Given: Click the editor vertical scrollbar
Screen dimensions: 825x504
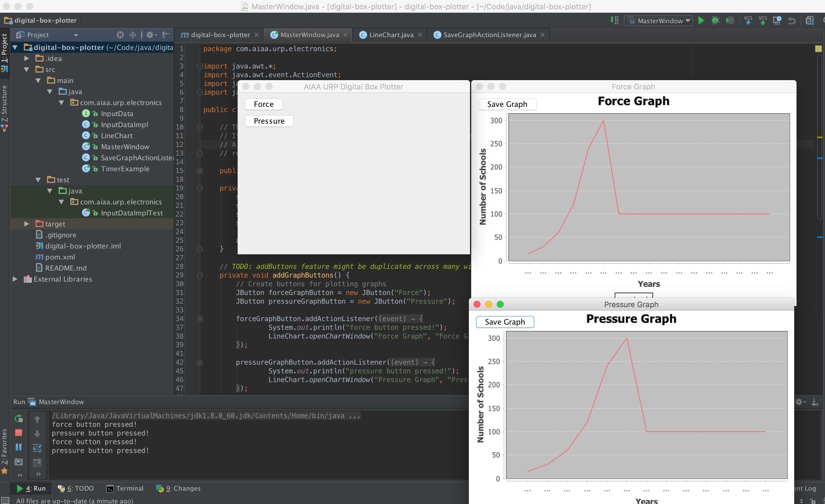Looking at the screenshot, I should (x=820, y=137).
